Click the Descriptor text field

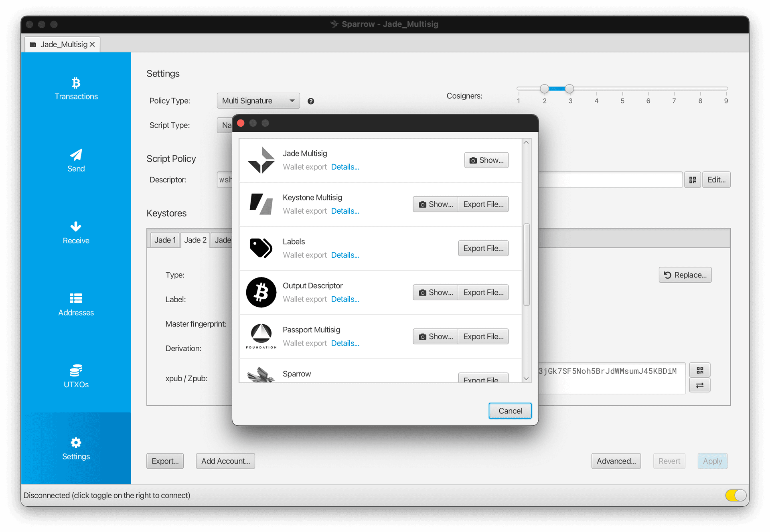610,180
